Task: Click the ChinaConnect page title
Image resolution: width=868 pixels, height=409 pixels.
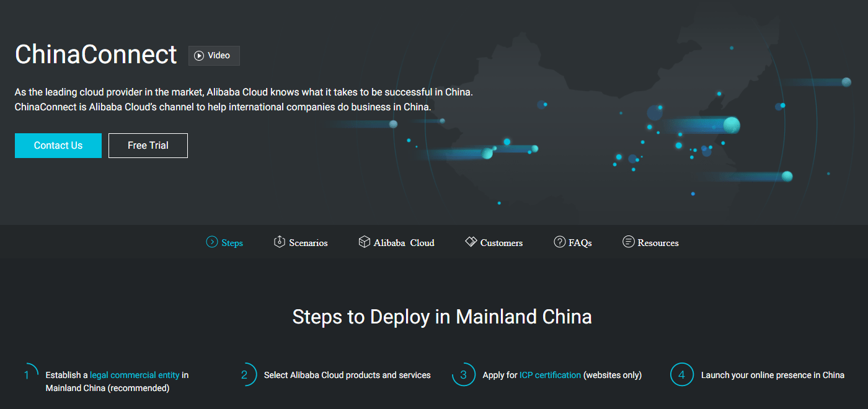Action: tap(96, 55)
